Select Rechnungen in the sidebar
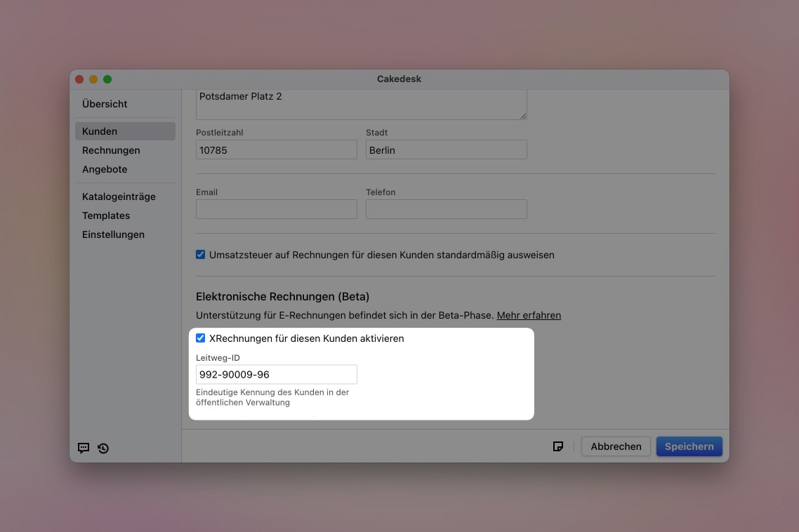The width and height of the screenshot is (799, 532). click(x=111, y=149)
